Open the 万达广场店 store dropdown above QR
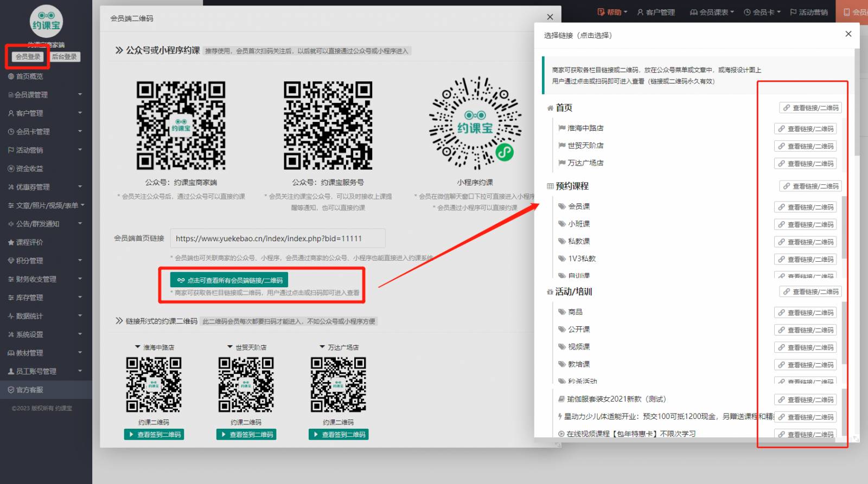This screenshot has width=868, height=484. tap(339, 347)
